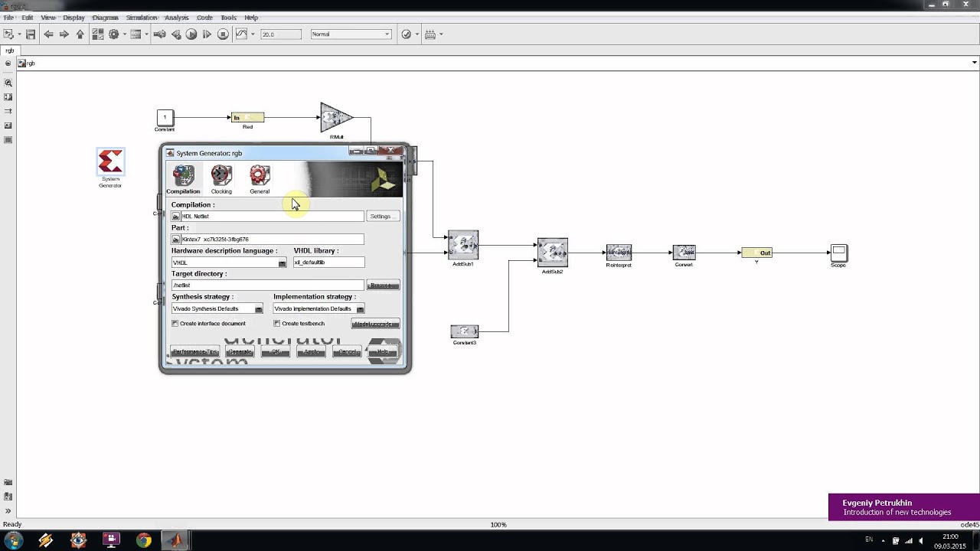Expand the Model Explorer dropdown arrow
This screenshot has width=980, height=551.
145,34
